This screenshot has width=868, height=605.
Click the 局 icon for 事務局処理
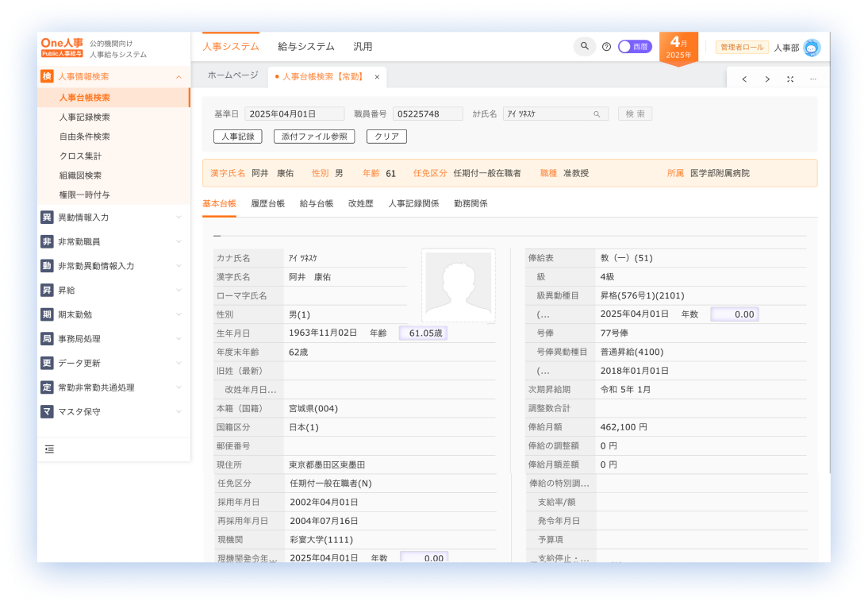pos(47,338)
